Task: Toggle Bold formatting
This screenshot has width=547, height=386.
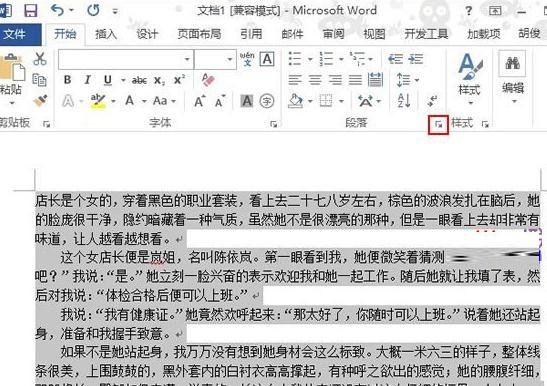Action: pos(67,80)
